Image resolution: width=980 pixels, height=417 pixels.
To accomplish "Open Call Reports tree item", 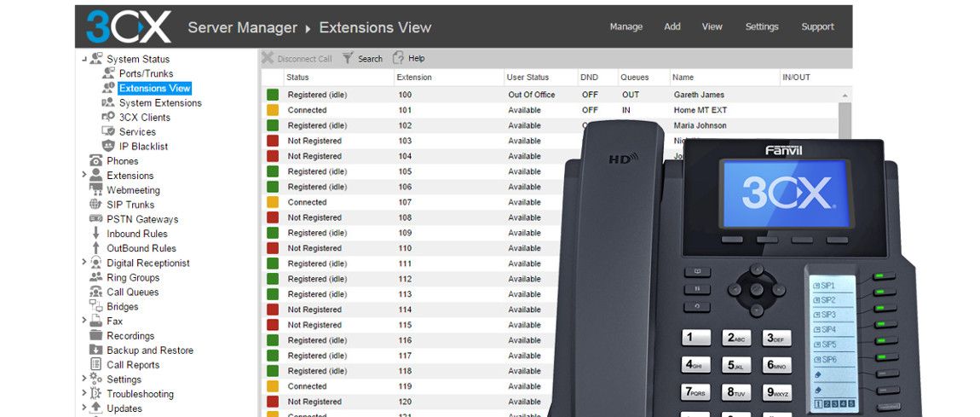I will click(133, 364).
